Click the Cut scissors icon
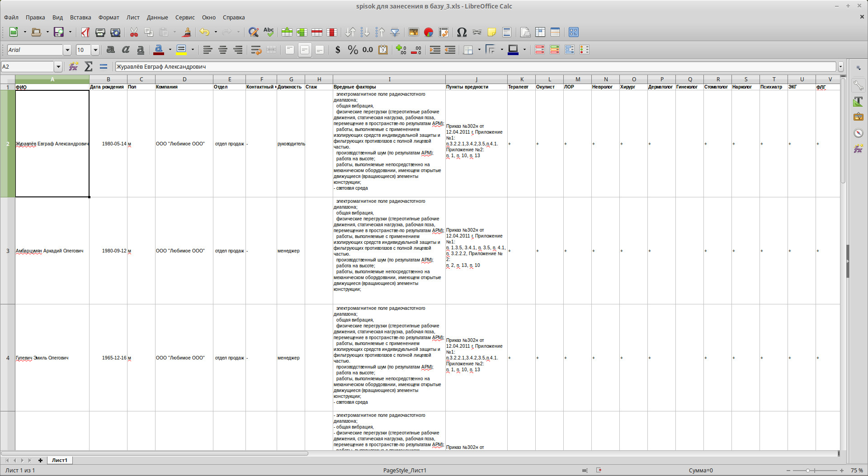 (x=134, y=32)
